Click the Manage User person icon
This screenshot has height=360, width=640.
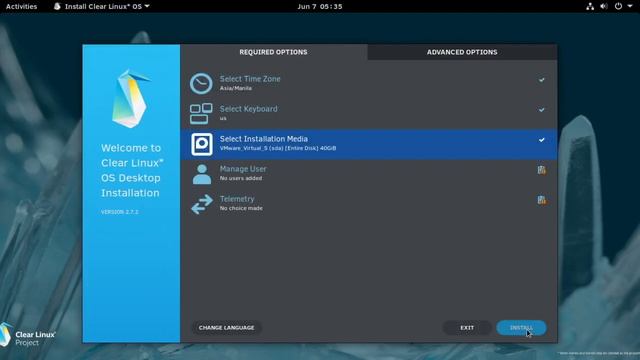(202, 174)
